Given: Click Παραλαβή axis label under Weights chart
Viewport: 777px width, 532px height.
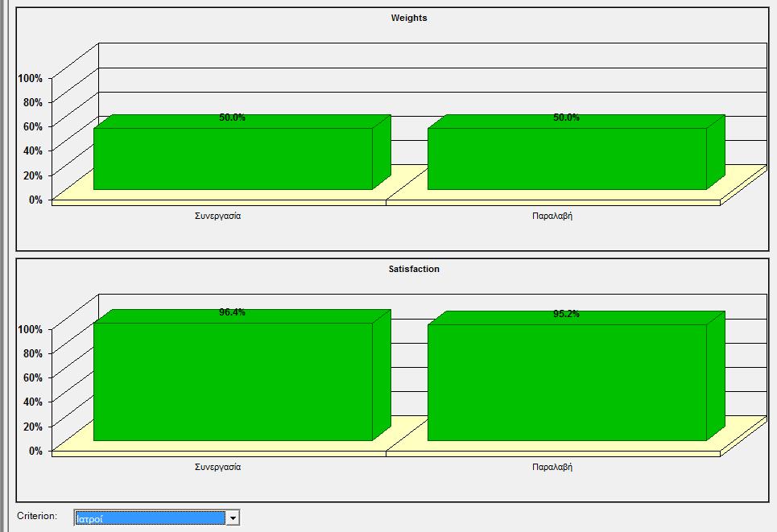Looking at the screenshot, I should pos(552,216).
